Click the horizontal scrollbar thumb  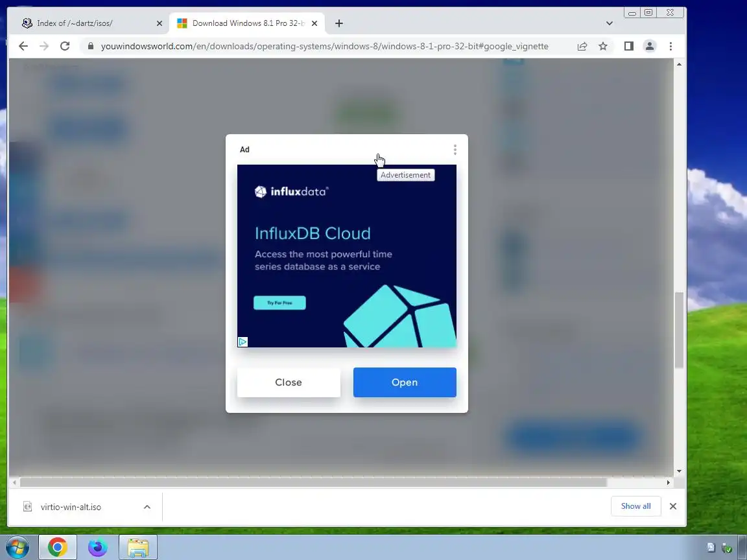313,483
